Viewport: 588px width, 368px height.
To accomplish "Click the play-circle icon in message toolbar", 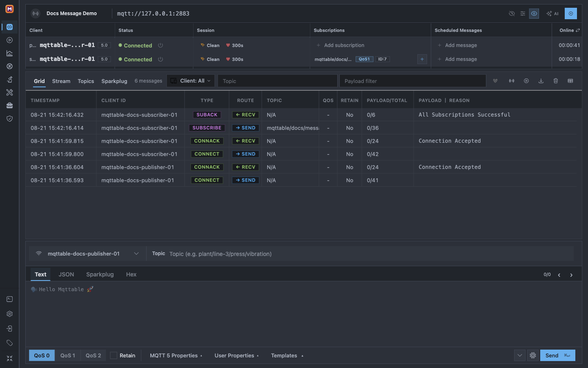I will (x=526, y=81).
